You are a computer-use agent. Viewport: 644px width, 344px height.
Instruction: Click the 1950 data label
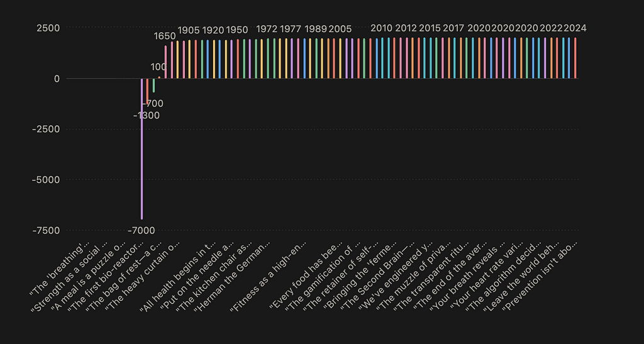point(237,30)
